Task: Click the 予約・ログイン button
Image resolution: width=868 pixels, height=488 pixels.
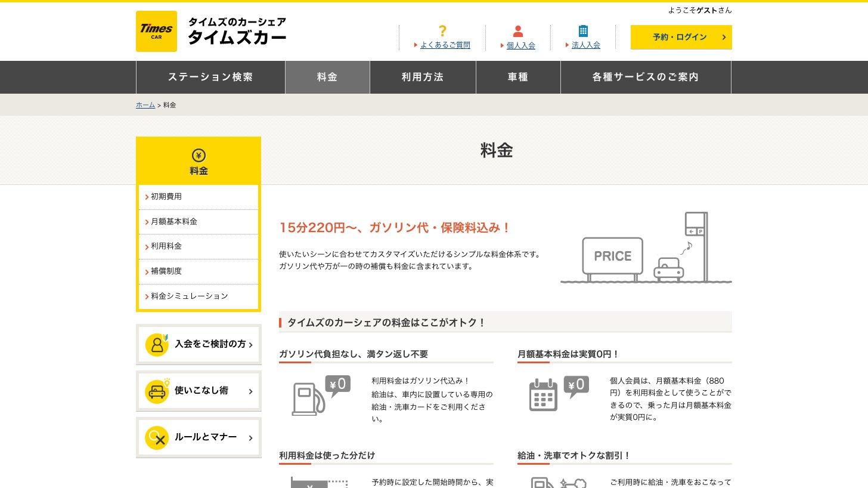Action: click(681, 37)
